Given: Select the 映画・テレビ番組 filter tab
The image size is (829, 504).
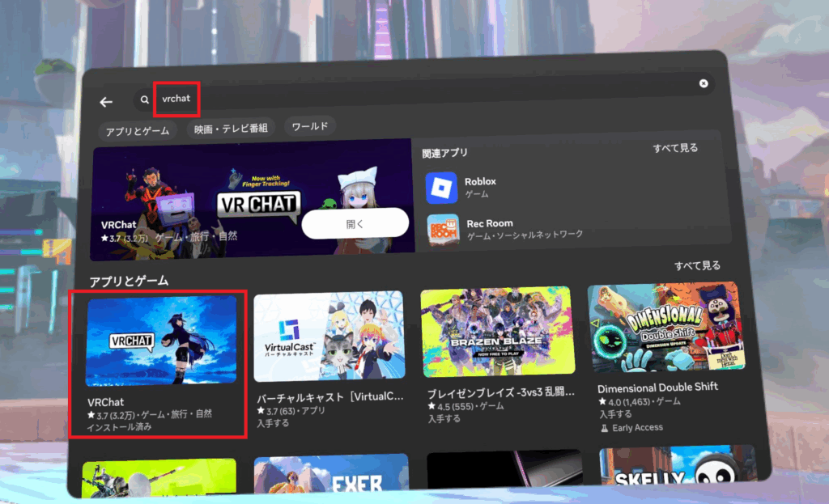Looking at the screenshot, I should click(231, 128).
